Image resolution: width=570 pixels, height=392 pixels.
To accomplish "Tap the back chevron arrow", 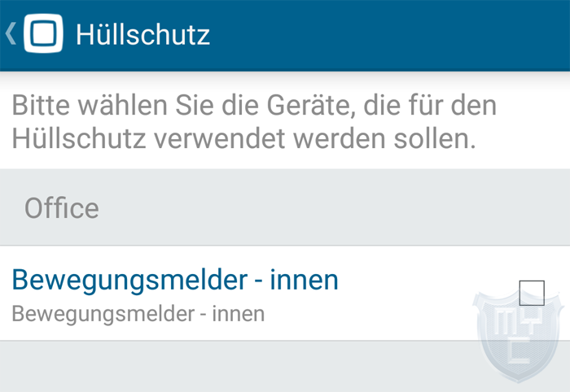I will click(x=11, y=33).
